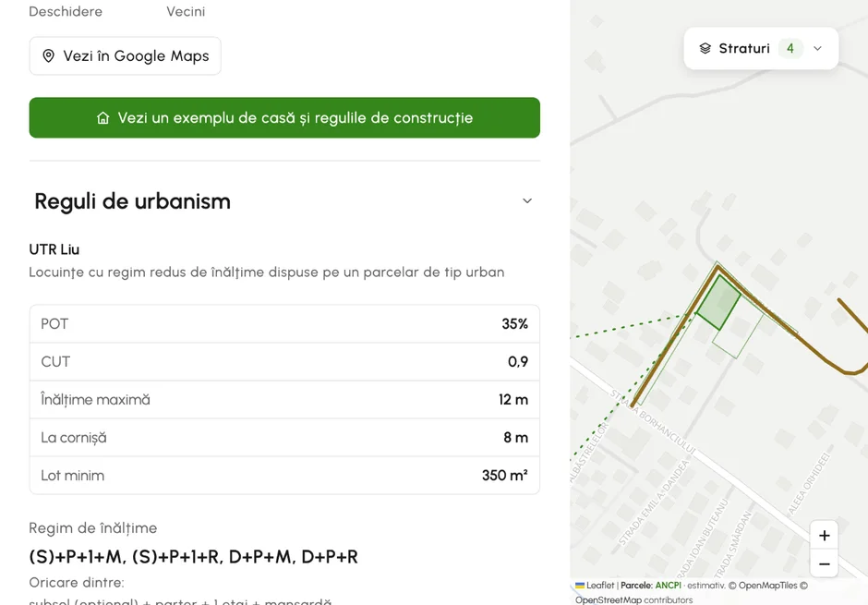868x605 pixels.
Task: Click the Lot minim label
Action: [x=73, y=476]
